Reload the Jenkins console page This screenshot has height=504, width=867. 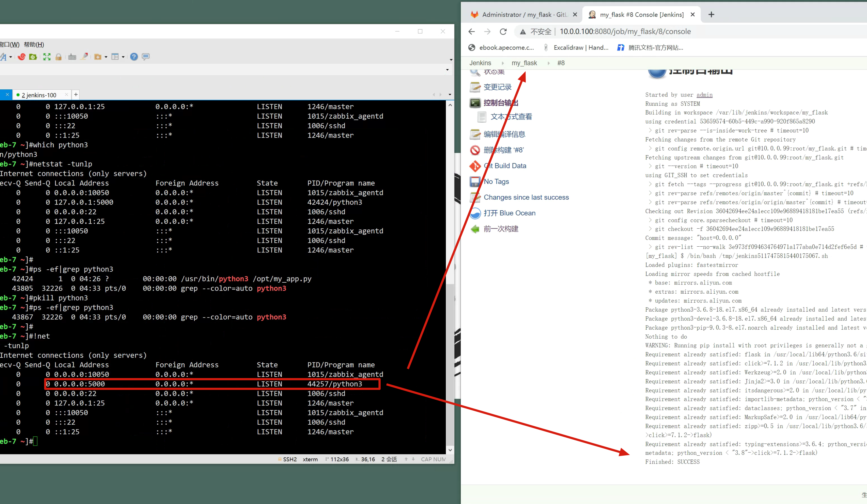tap(503, 32)
